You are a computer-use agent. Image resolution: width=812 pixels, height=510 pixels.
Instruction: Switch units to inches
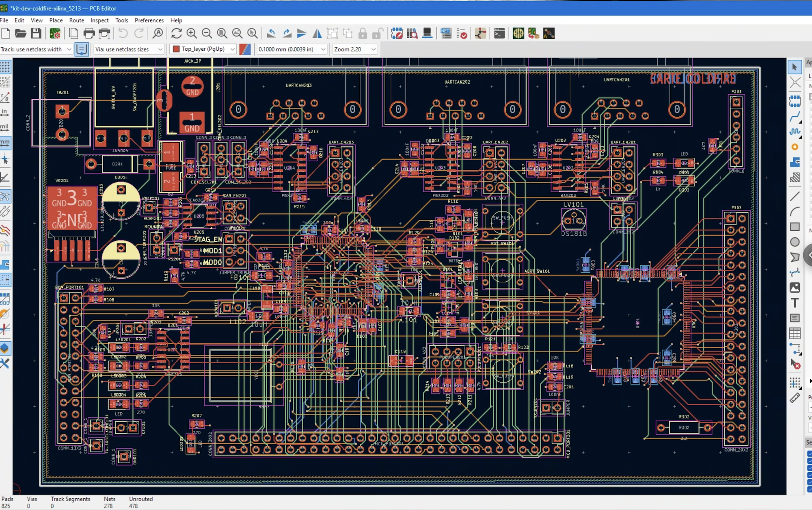tap(5, 112)
